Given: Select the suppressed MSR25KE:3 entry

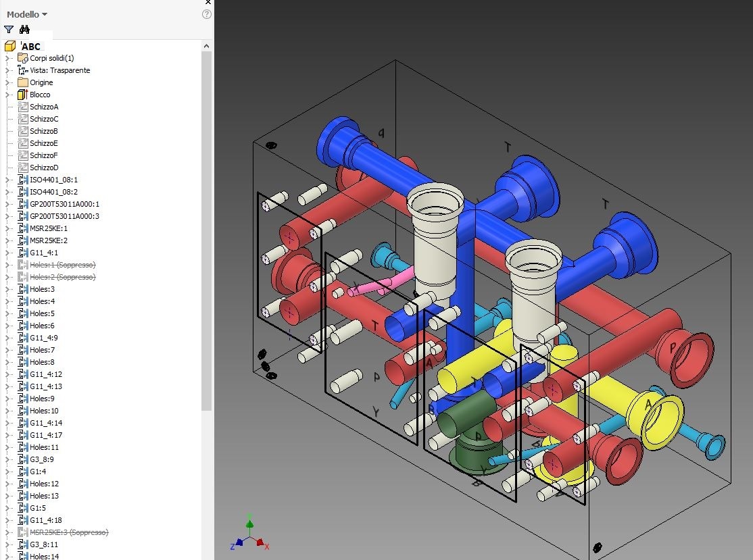Looking at the screenshot, I should [68, 532].
